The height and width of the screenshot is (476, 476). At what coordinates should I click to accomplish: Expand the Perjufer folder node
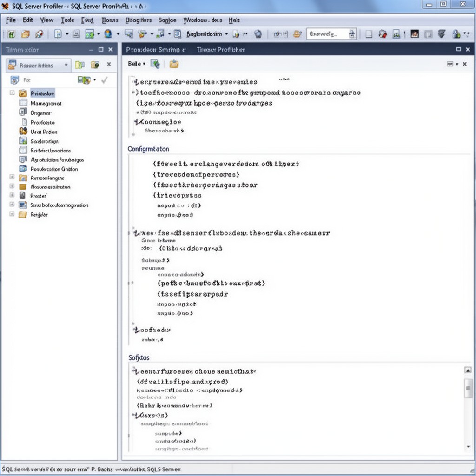coord(12,214)
